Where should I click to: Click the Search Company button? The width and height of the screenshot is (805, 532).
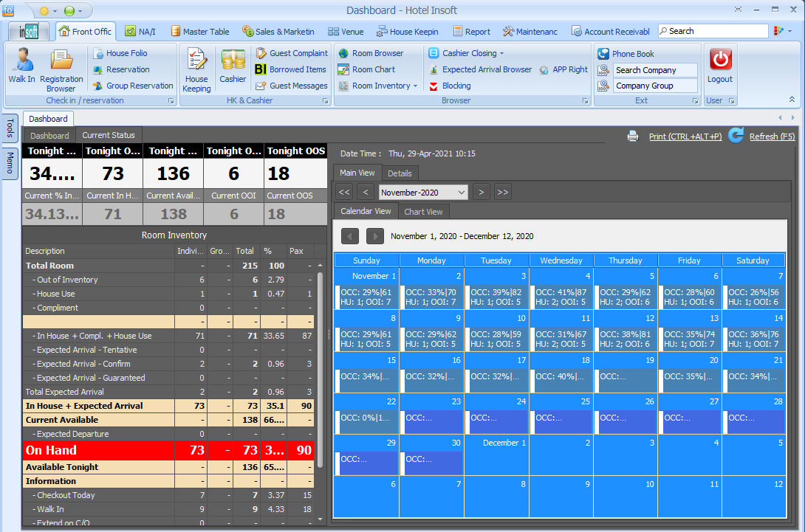[x=654, y=70]
